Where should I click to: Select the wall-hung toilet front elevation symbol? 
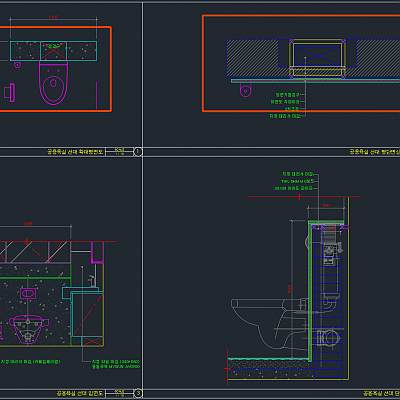pyautogui.click(x=29, y=329)
